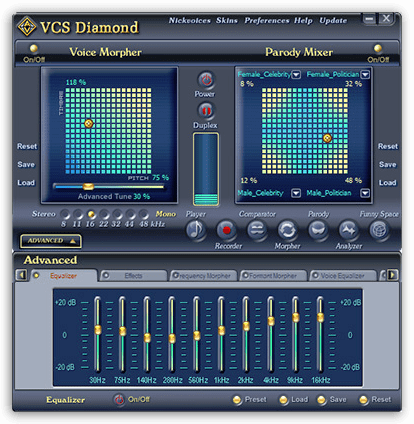Click Save beside Voice Morpher
The image size is (414, 424).
[x=26, y=164]
